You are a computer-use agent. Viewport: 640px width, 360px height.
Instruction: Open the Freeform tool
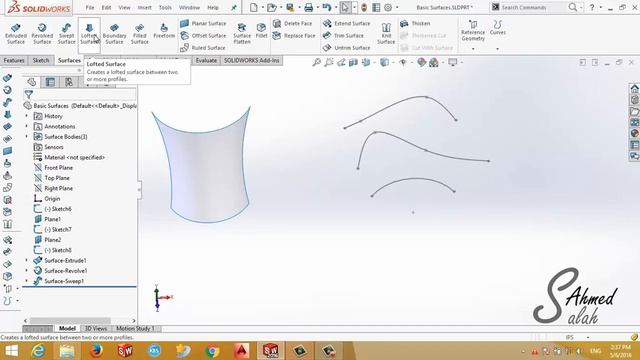[x=164, y=31]
